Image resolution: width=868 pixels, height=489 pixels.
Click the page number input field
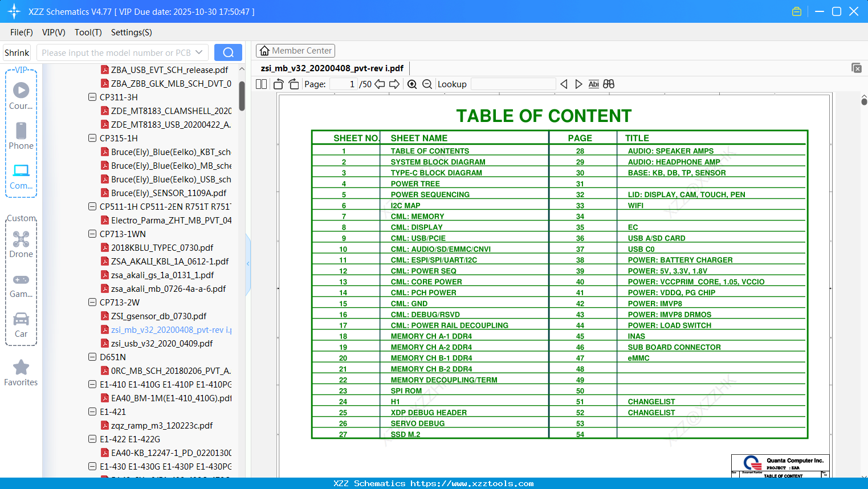point(343,84)
